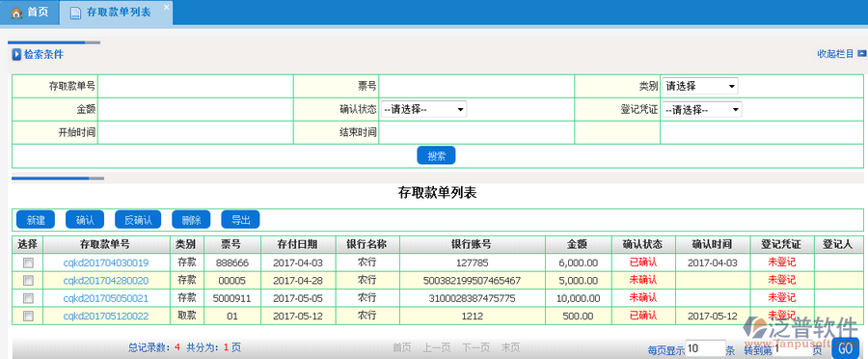Click the 反确认 button

[x=138, y=220]
